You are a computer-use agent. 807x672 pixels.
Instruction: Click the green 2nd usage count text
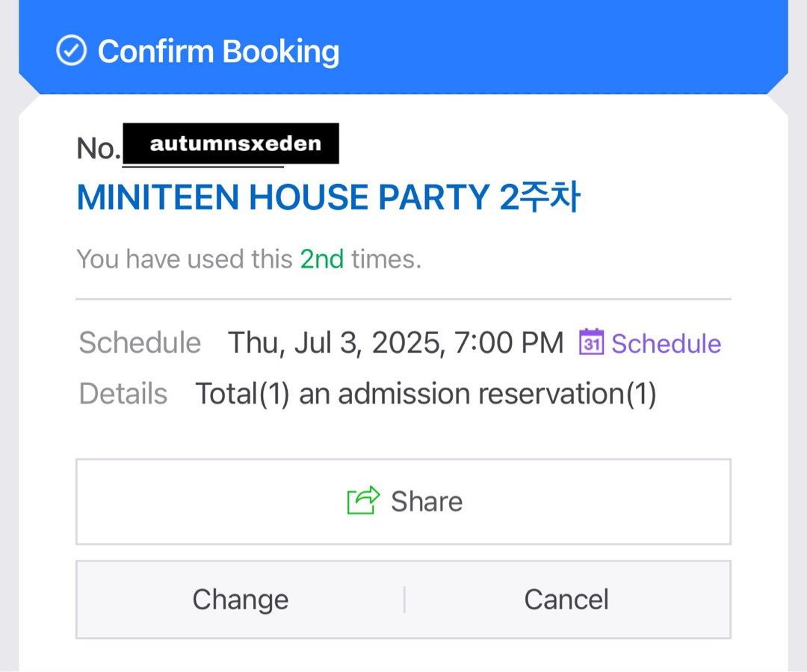[321, 259]
